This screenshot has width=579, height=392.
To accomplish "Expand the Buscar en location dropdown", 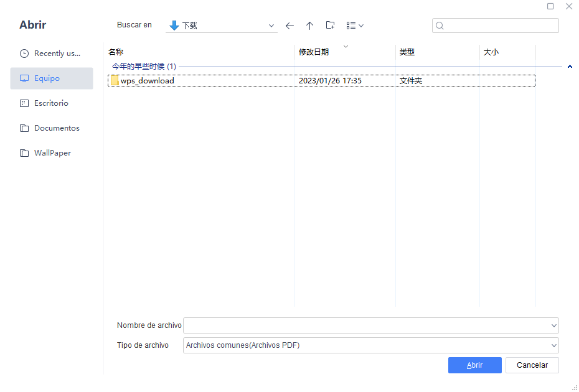I will click(271, 26).
